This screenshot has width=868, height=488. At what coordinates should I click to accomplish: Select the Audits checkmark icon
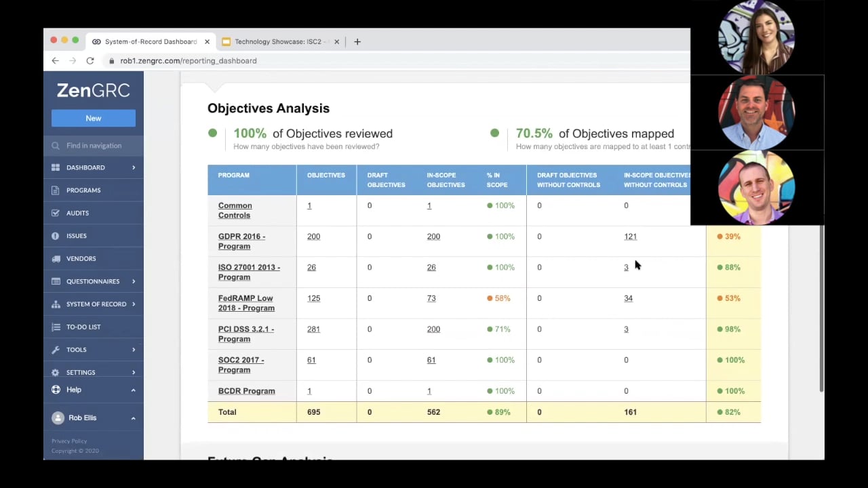point(56,213)
